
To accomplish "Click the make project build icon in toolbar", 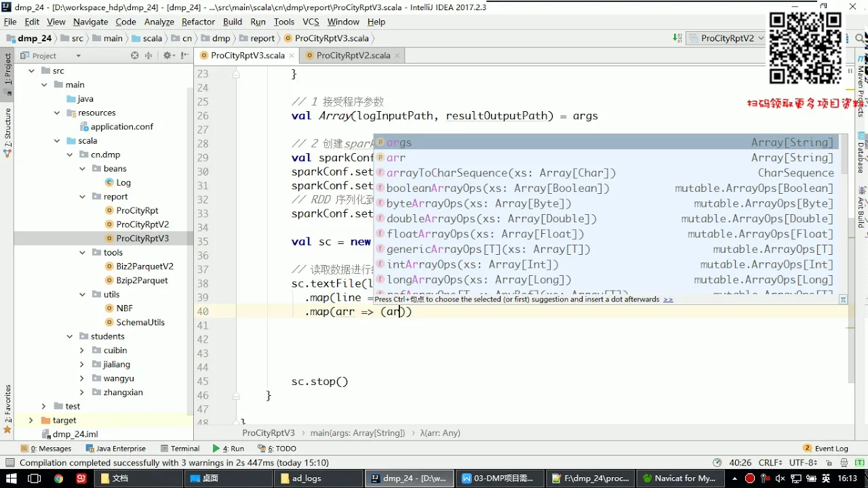I will [x=677, y=38].
